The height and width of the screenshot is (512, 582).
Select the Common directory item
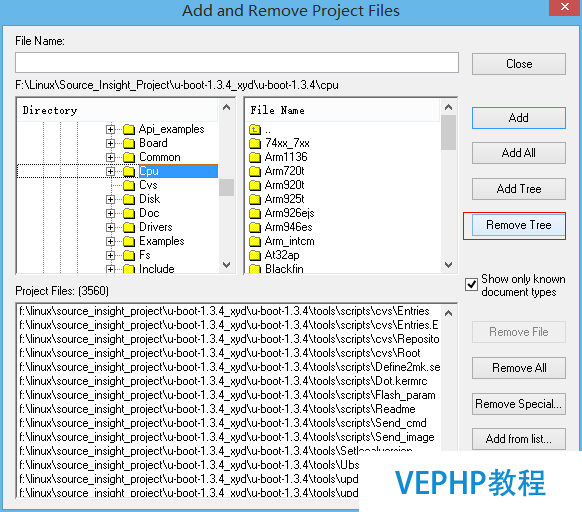click(160, 157)
